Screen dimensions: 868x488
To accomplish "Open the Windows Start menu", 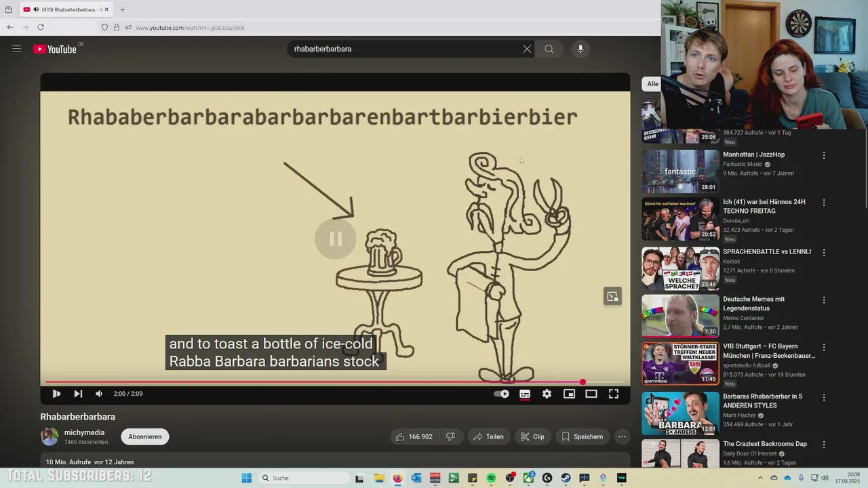I will pyautogui.click(x=247, y=478).
